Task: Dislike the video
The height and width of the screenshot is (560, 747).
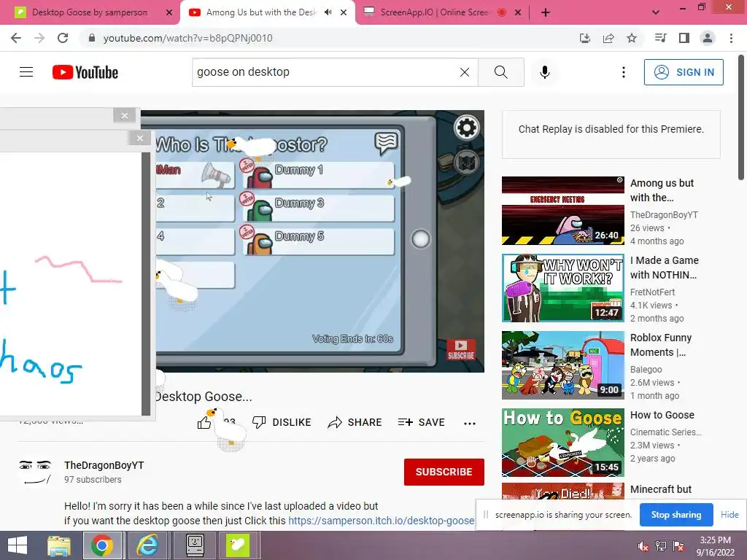Action: (282, 422)
